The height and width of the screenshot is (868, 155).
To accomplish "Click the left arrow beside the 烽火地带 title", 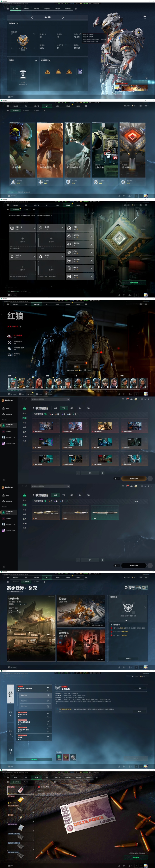I will click(x=32, y=17).
